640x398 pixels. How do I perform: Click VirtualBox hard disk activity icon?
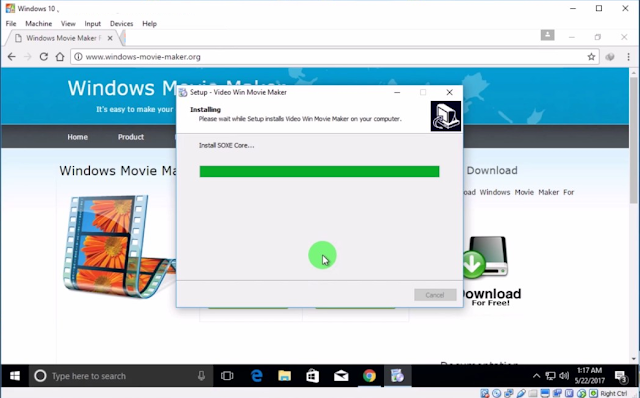click(484, 394)
